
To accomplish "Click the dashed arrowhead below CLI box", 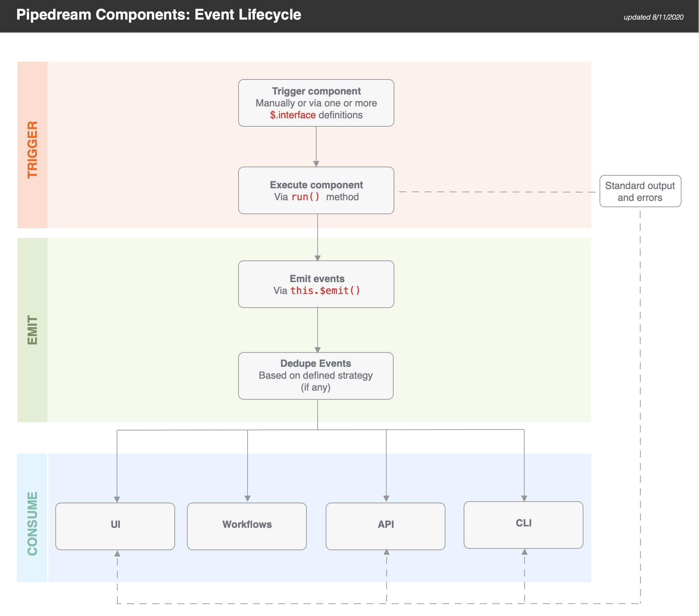I will tap(525, 552).
